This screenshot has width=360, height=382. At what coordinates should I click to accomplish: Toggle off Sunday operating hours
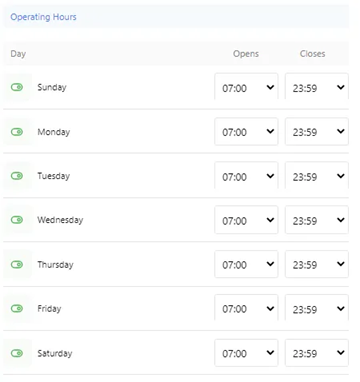[x=17, y=87]
